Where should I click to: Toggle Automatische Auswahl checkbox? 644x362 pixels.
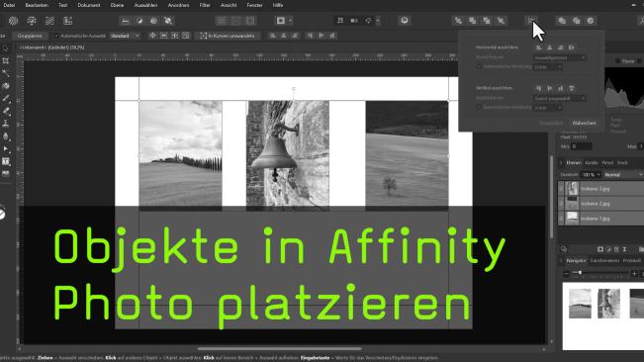point(57,37)
